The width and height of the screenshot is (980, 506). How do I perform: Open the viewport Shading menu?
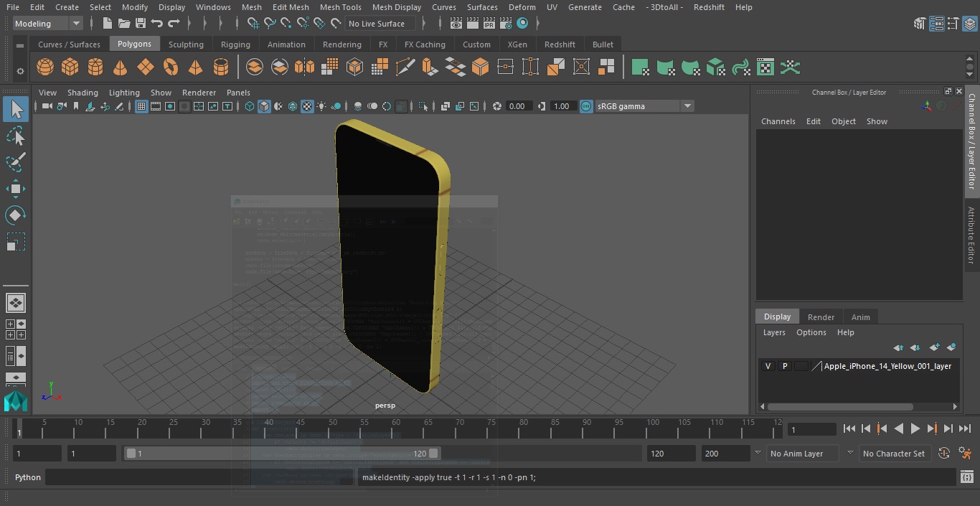(x=83, y=93)
